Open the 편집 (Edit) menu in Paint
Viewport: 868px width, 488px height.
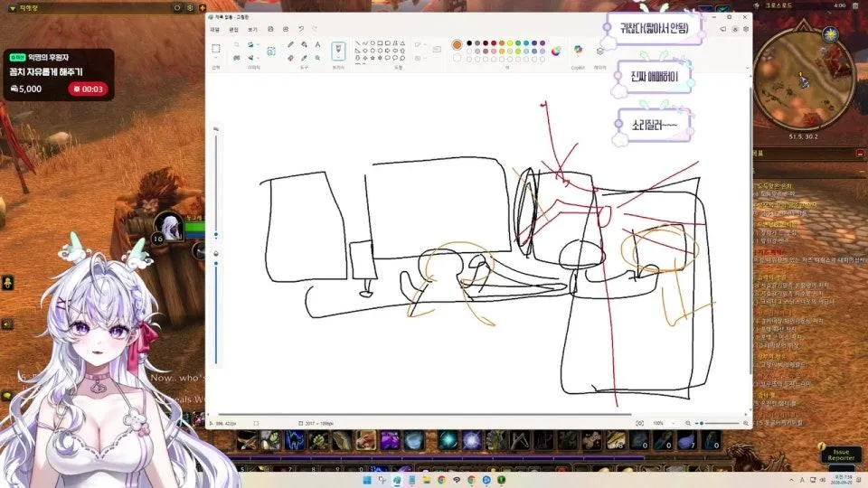(233, 29)
